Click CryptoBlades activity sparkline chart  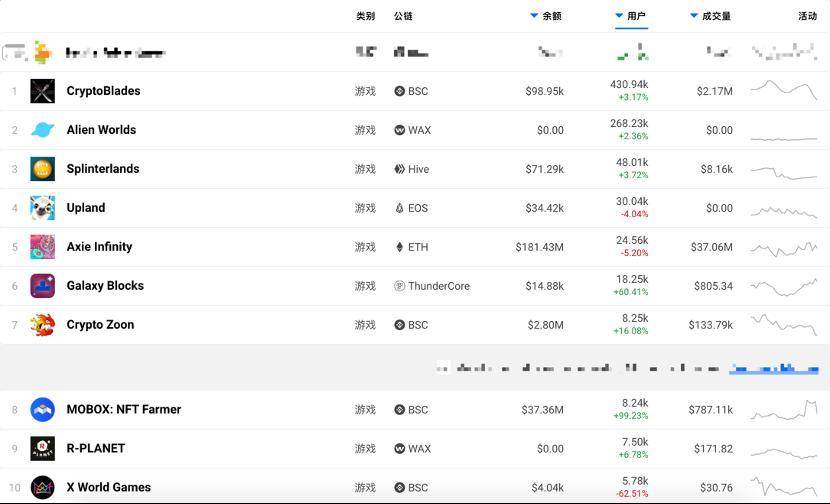pyautogui.click(x=784, y=91)
